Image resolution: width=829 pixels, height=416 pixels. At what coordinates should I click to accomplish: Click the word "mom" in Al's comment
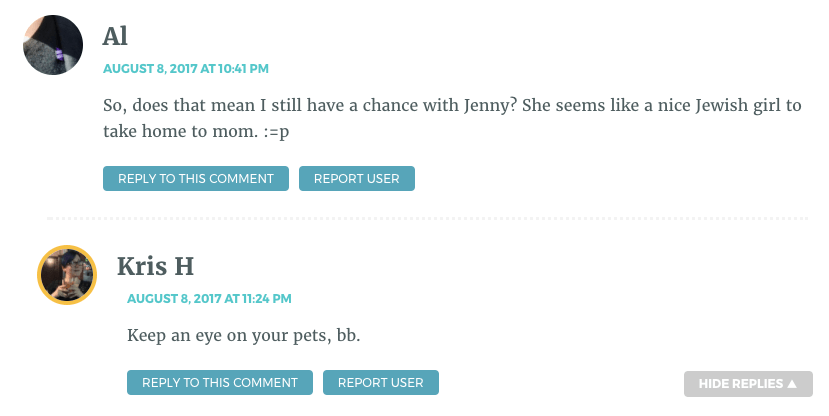tap(254, 132)
